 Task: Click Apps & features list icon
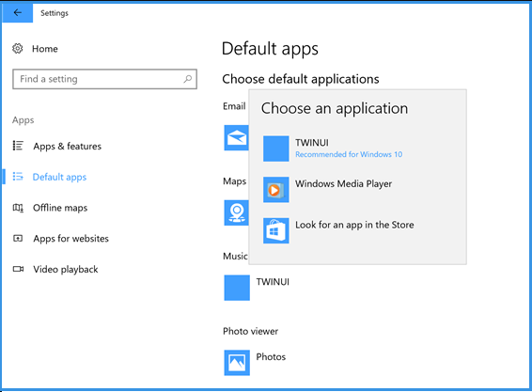click(x=18, y=146)
